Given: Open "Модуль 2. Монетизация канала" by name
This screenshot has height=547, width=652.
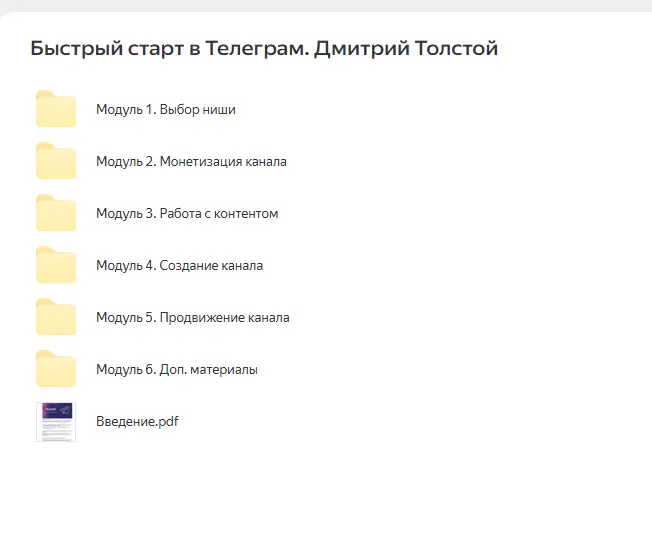Looking at the screenshot, I should [191, 162].
